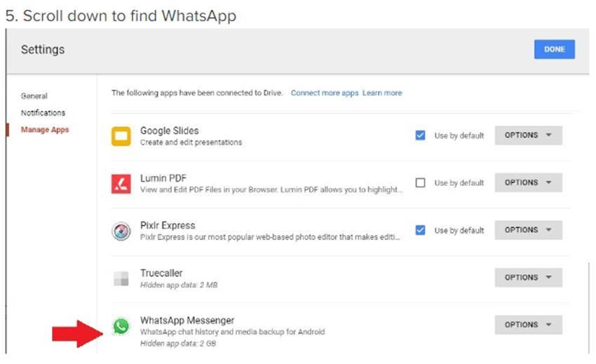Switch to the General settings tab
The width and height of the screenshot is (596, 364).
[x=34, y=96]
